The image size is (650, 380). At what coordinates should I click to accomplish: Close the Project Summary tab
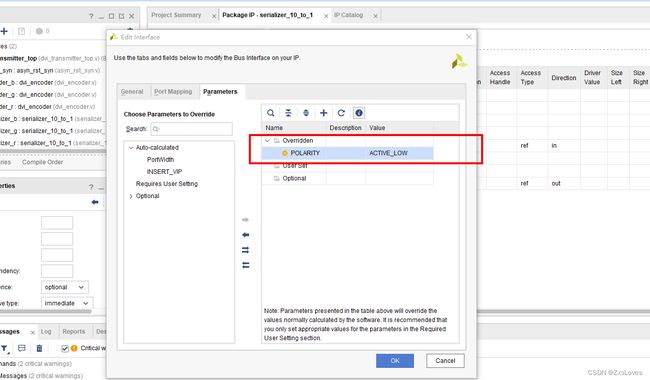(x=214, y=16)
